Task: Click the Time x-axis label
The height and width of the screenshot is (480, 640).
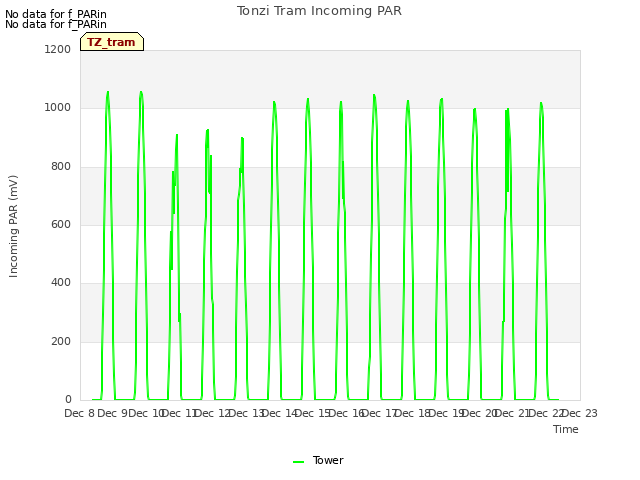Action: point(566,429)
